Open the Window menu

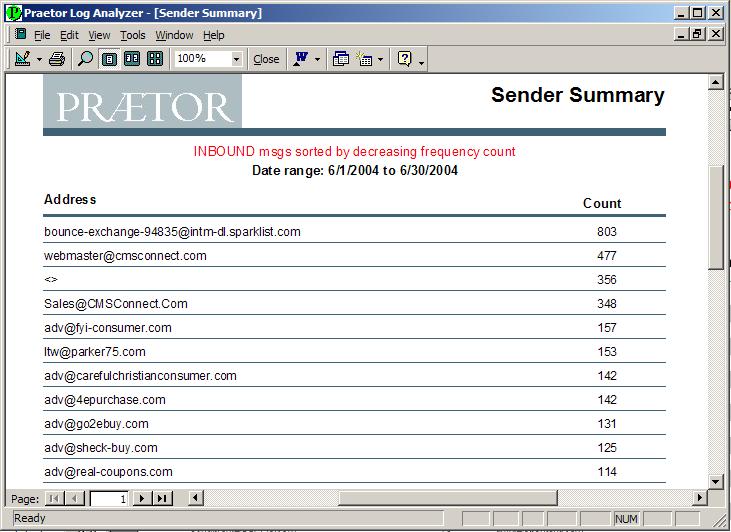[174, 35]
